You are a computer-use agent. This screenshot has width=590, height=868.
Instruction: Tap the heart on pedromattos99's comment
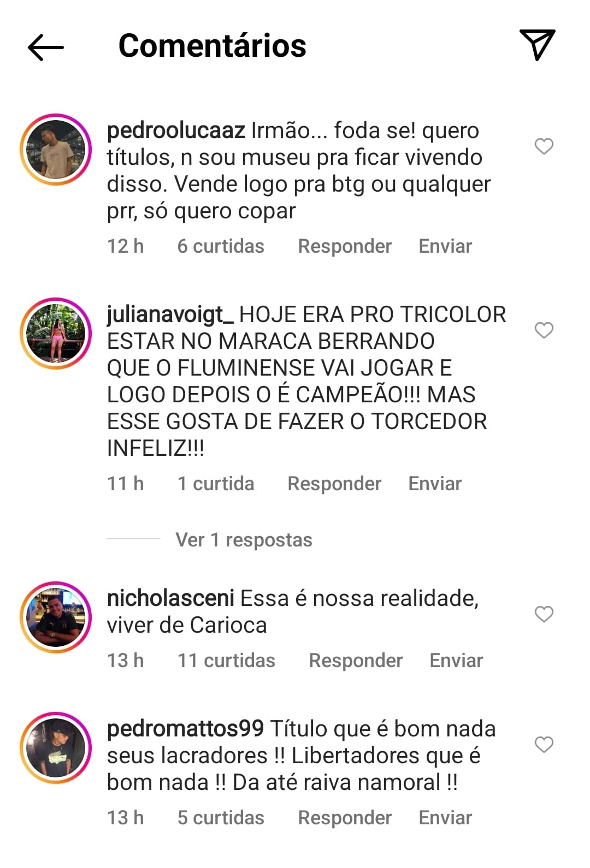click(x=544, y=745)
